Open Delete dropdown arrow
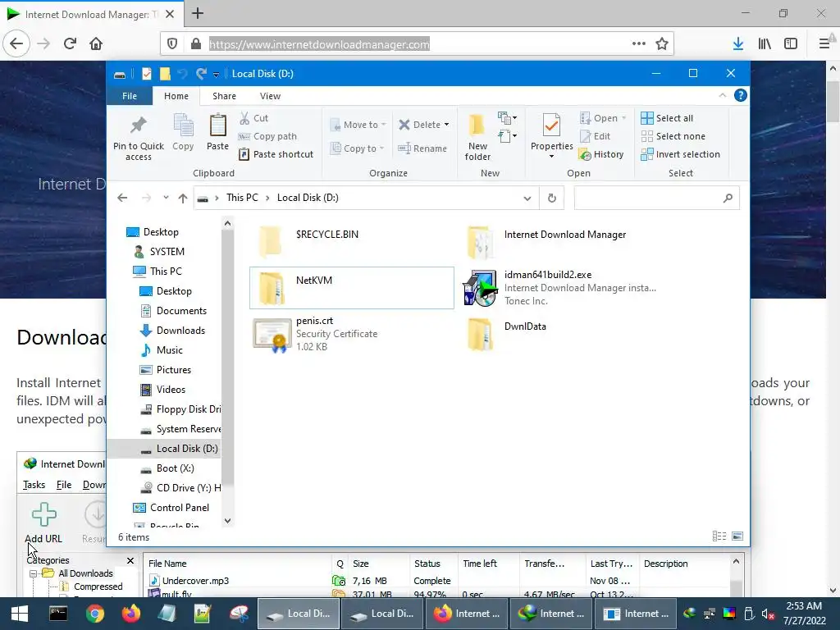The image size is (840, 630). click(x=446, y=125)
